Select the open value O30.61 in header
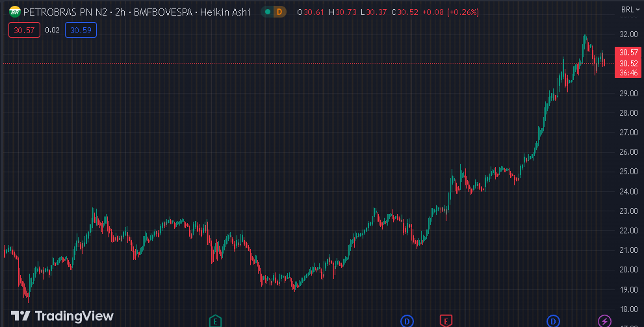The image size is (644, 327). (x=311, y=12)
